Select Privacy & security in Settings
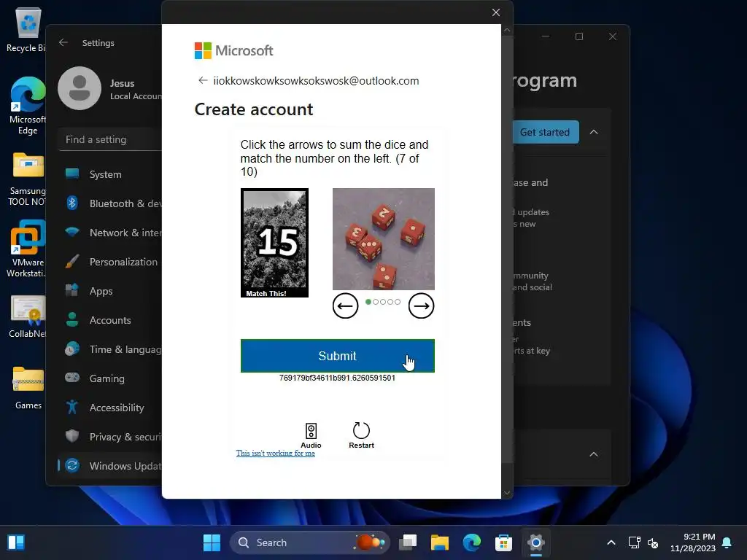The width and height of the screenshot is (747, 560). coord(111,437)
